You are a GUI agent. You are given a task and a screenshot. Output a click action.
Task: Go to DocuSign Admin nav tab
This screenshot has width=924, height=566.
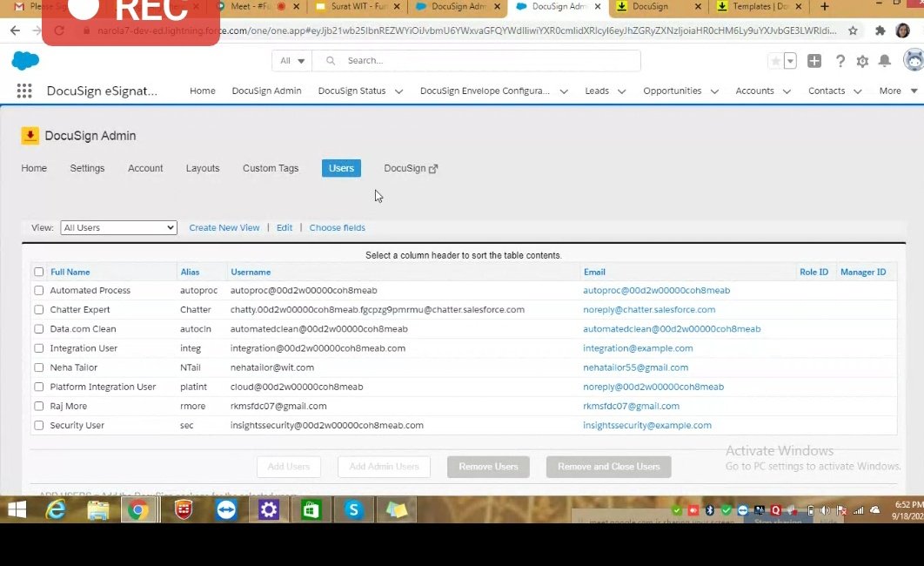pos(266,91)
